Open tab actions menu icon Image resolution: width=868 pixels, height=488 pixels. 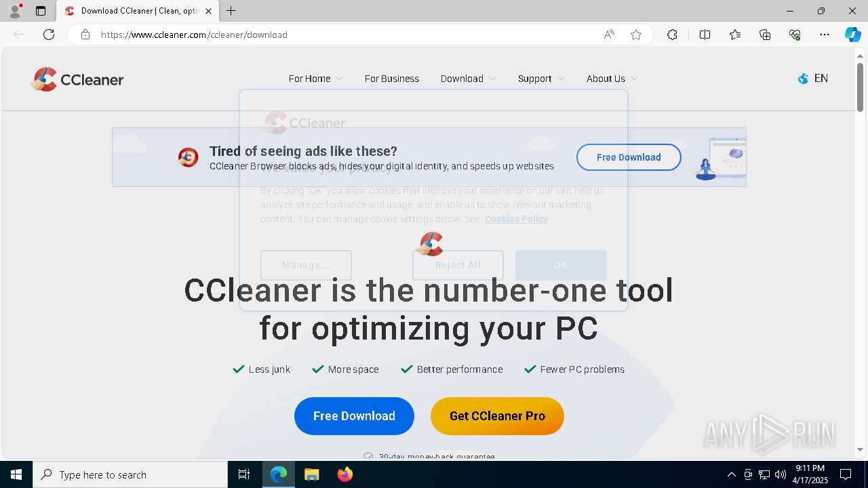click(41, 11)
